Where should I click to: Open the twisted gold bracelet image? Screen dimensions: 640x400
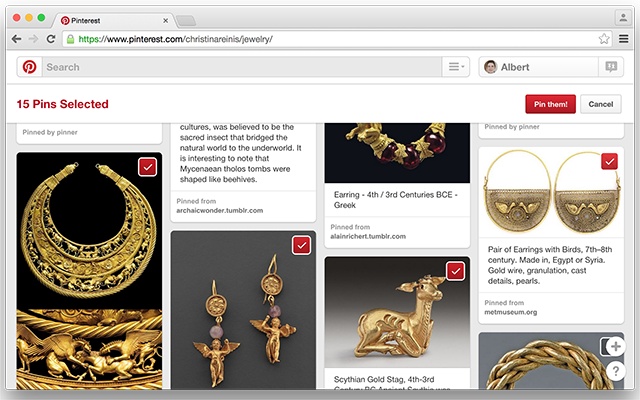tap(551, 361)
